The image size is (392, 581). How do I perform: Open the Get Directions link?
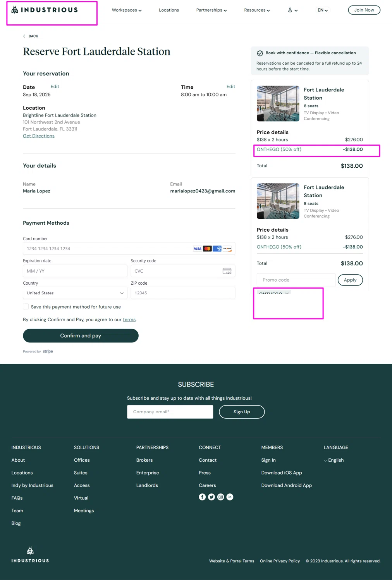39,136
